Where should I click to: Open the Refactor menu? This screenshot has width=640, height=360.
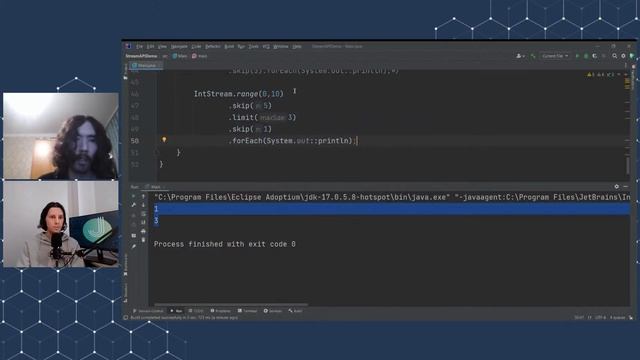pyautogui.click(x=213, y=47)
